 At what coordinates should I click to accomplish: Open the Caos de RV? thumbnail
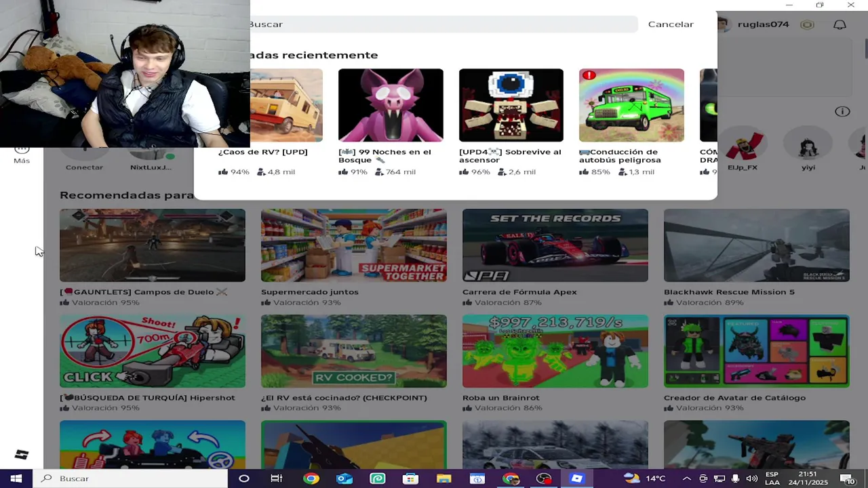click(286, 105)
